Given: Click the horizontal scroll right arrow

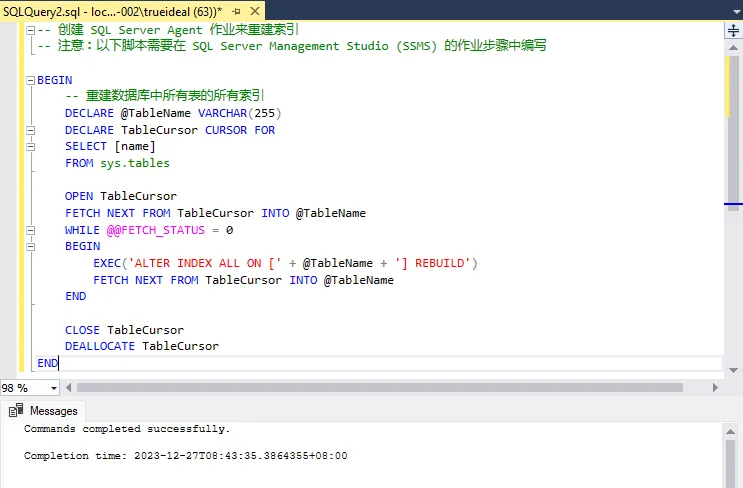Looking at the screenshot, I should click(x=712, y=387).
